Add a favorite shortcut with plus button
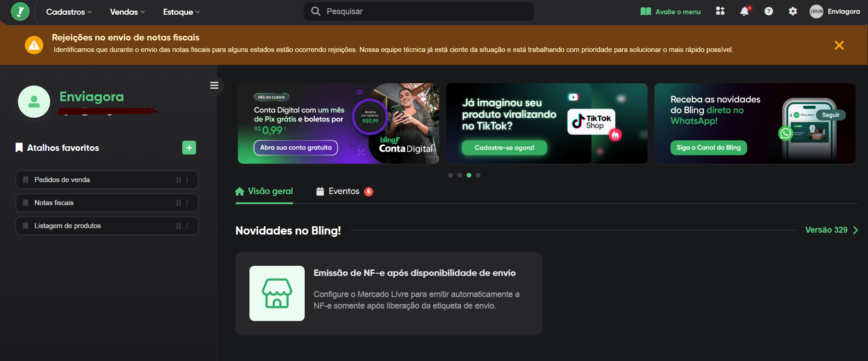The width and height of the screenshot is (868, 361). (189, 148)
